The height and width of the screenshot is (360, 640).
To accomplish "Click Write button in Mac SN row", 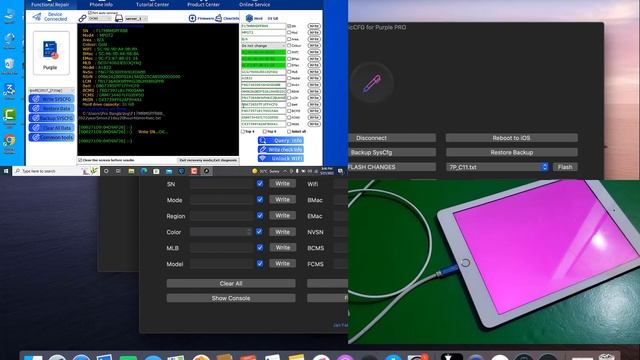I will [x=282, y=184].
